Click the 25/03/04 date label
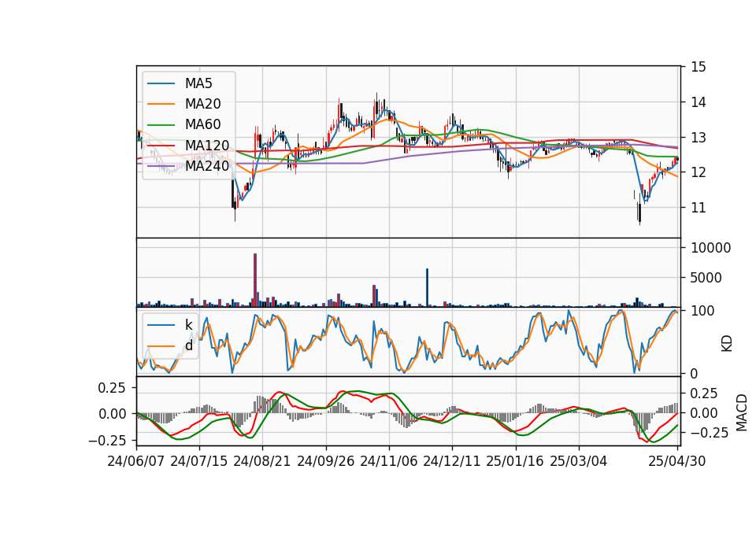 (x=579, y=461)
